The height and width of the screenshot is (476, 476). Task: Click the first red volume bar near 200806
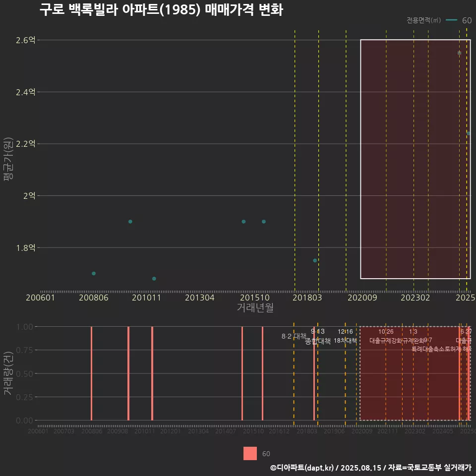(x=91, y=373)
